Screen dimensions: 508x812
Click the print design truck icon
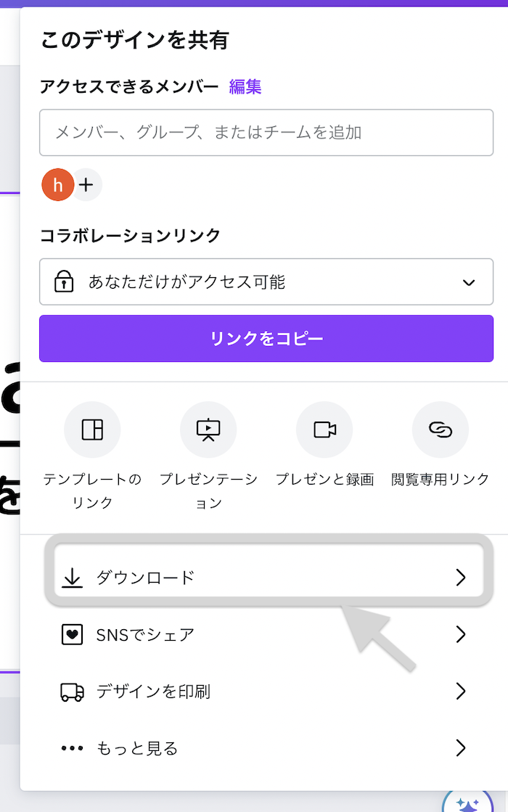72,692
